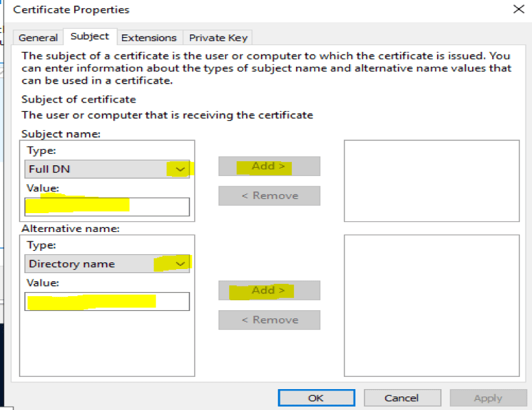Click the empty Alternative name list box
Viewport: 532px width, 410px height.
coord(432,305)
